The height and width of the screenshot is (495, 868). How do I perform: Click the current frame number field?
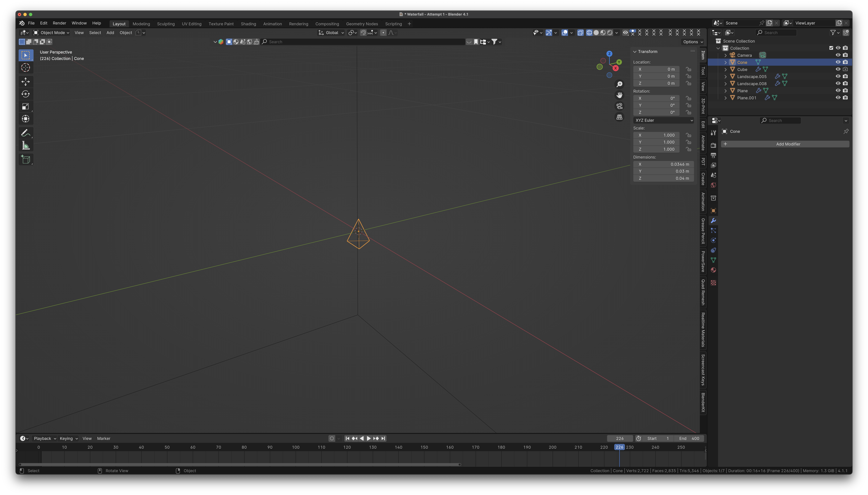[x=620, y=439]
